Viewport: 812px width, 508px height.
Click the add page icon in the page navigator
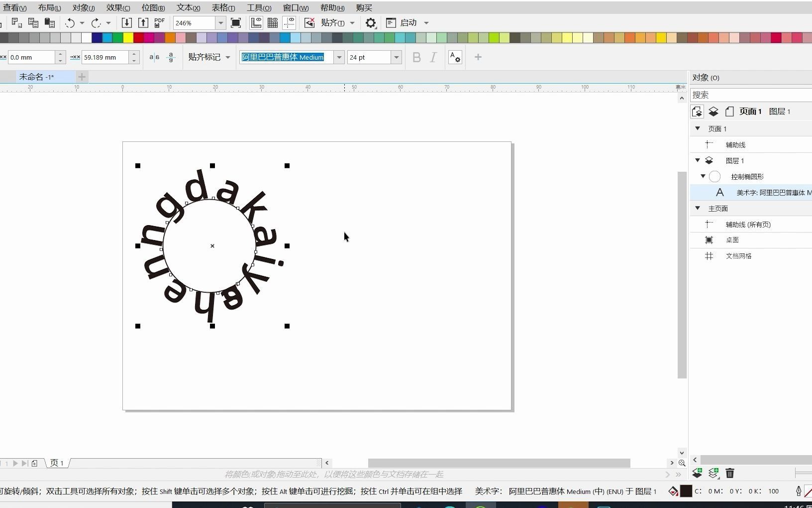[x=34, y=463]
